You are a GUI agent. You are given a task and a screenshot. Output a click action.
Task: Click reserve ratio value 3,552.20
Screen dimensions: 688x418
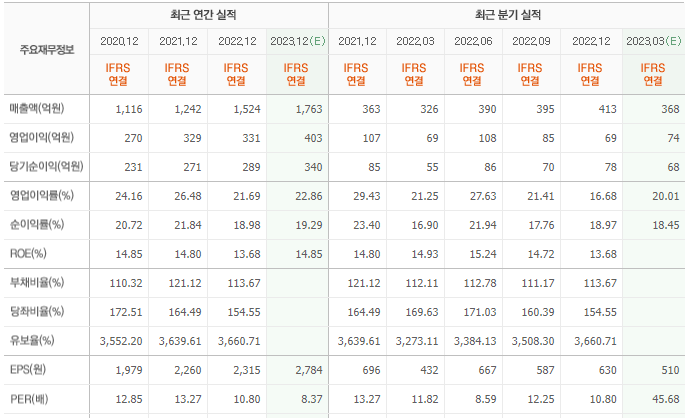click(121, 341)
